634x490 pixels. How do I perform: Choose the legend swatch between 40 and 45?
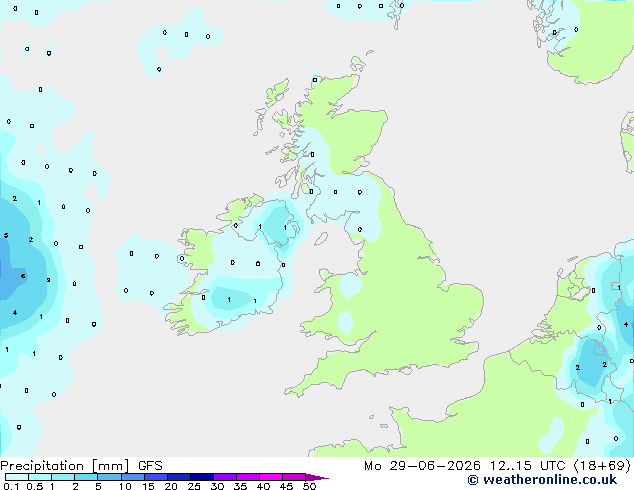(271, 477)
